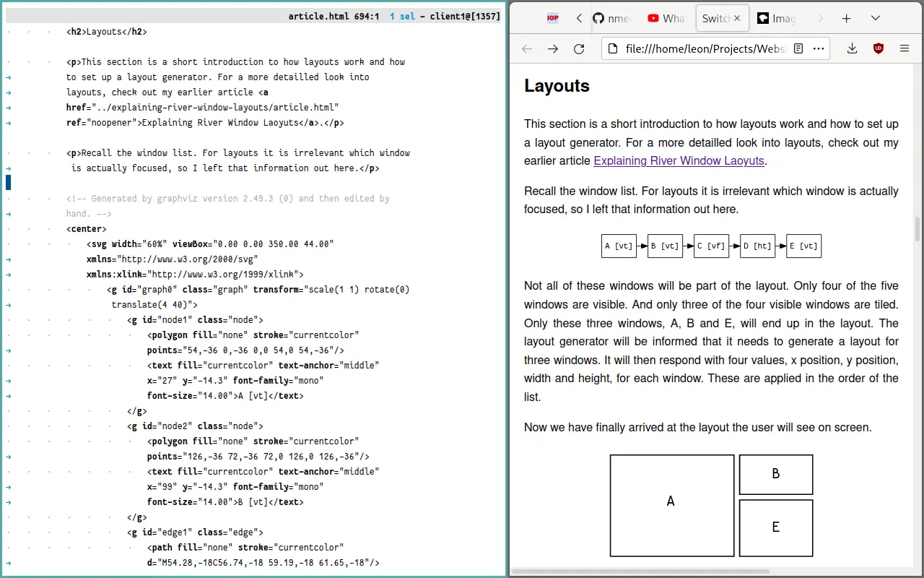The image size is (924, 578).
Task: Click the <center> tag line in the editor
Action: click(x=86, y=229)
